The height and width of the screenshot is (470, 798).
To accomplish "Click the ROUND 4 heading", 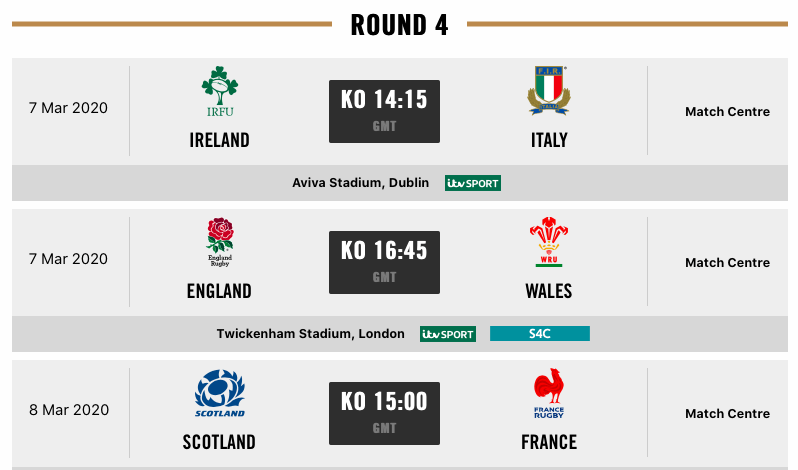I will coord(400,25).
